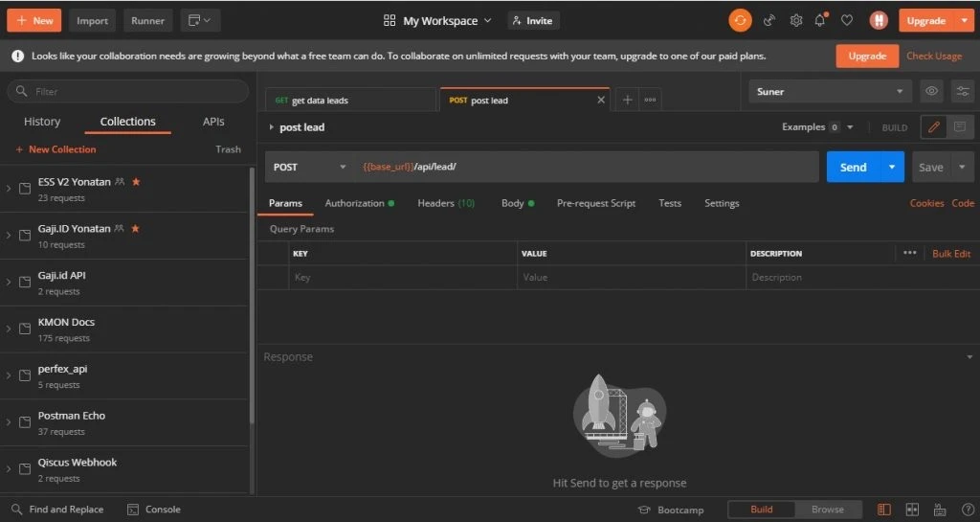This screenshot has width=980, height=522.
Task: Open the settings gear in the header
Action: [x=795, y=20]
